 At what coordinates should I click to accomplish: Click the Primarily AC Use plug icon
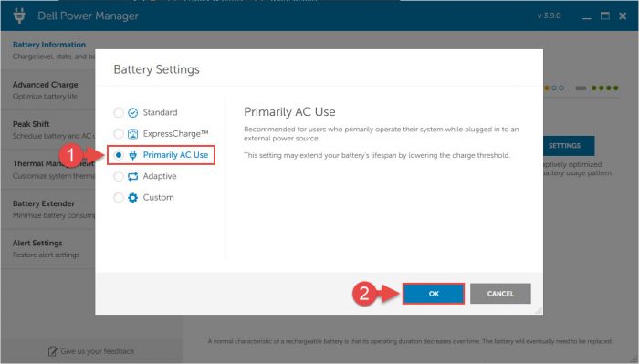tap(133, 155)
